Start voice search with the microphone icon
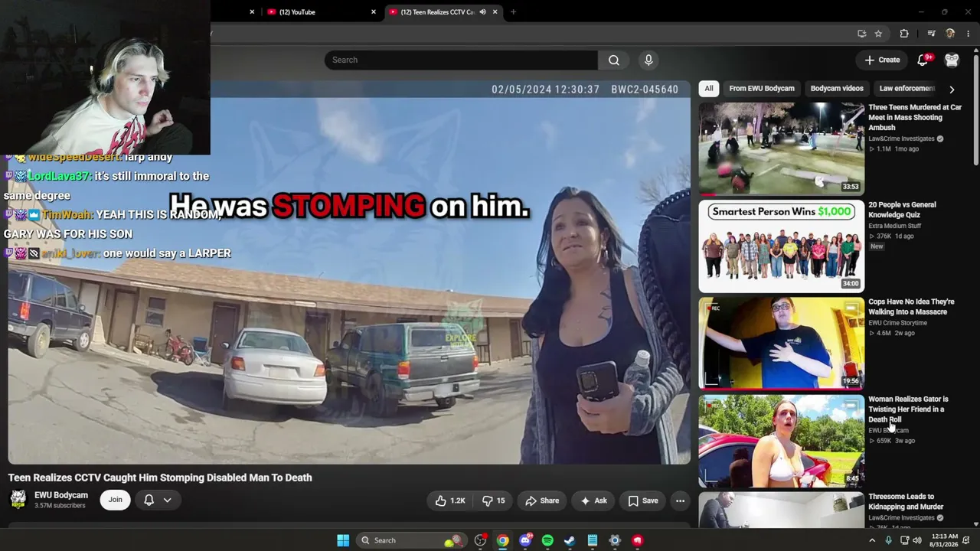The image size is (980, 551). coord(648,60)
